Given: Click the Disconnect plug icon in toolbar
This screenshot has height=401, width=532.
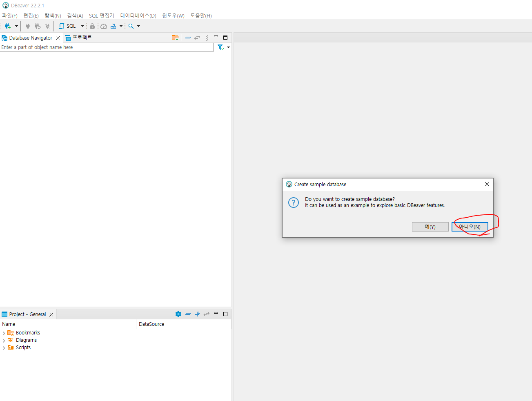Looking at the screenshot, I should click(47, 26).
